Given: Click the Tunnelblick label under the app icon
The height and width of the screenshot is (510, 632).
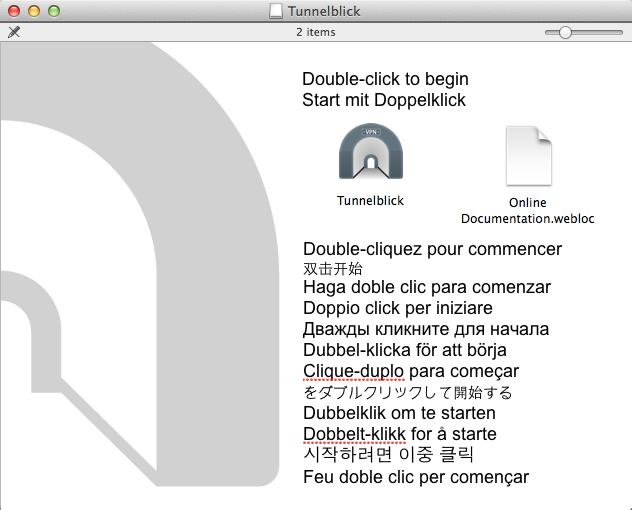Looking at the screenshot, I should coord(370,201).
